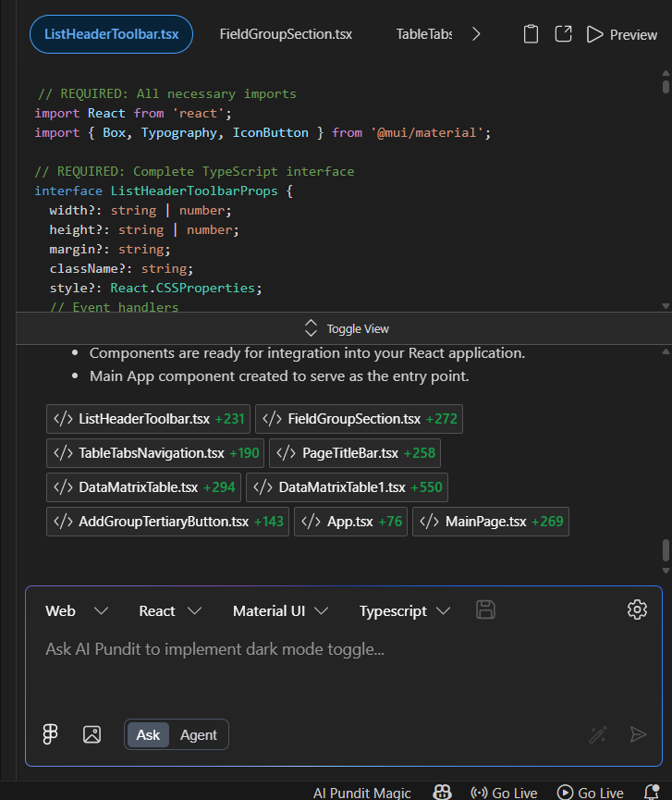Click the Figma import icon
Viewport: 672px width, 800px height.
(50, 734)
